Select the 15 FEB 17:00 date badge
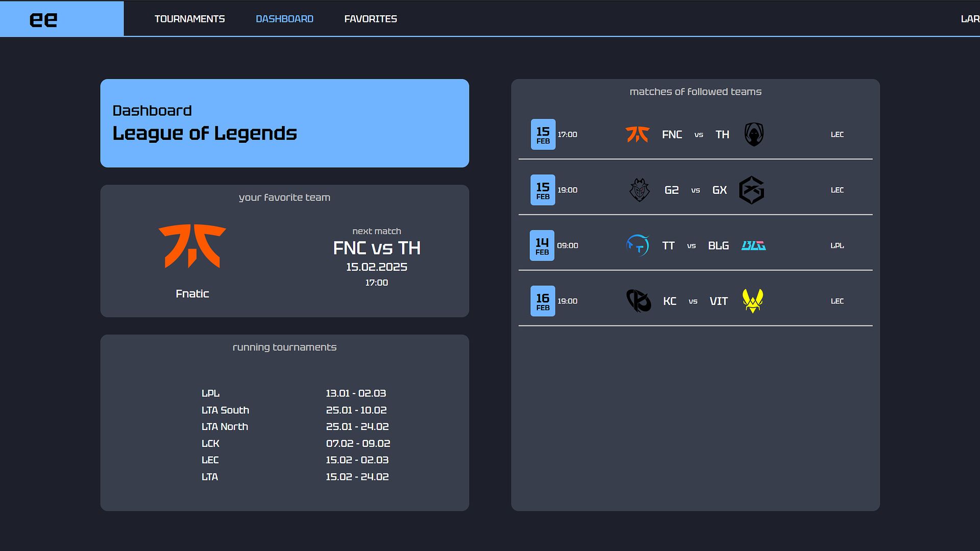Image resolution: width=980 pixels, height=551 pixels. [x=543, y=134]
